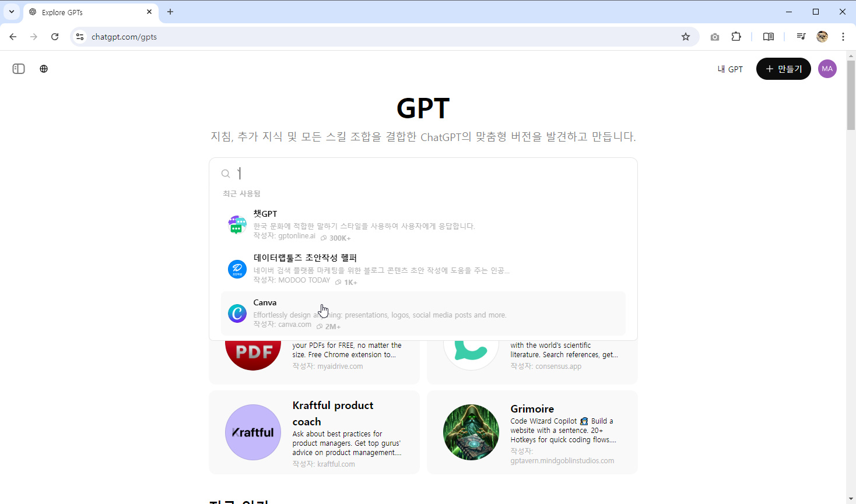Open the reading mode book icon
The image size is (856, 504).
[769, 37]
